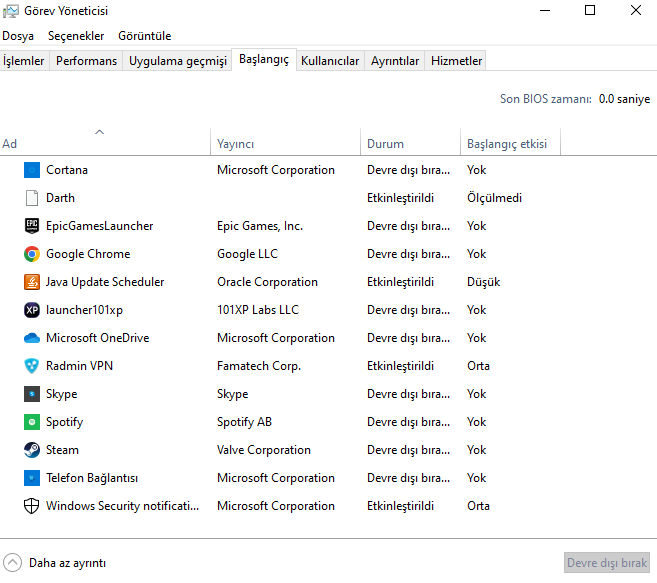
Task: Open the Uygulama geçmişi tab
Action: pyautogui.click(x=178, y=61)
